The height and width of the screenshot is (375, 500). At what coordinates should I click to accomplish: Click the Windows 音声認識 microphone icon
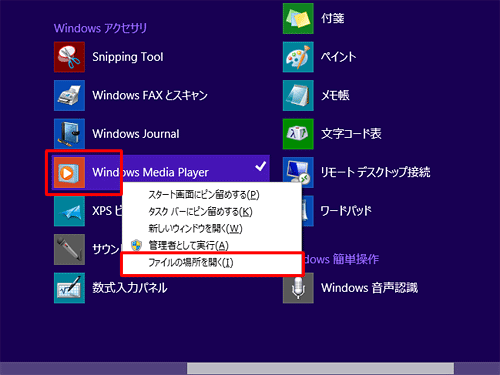[x=298, y=288]
